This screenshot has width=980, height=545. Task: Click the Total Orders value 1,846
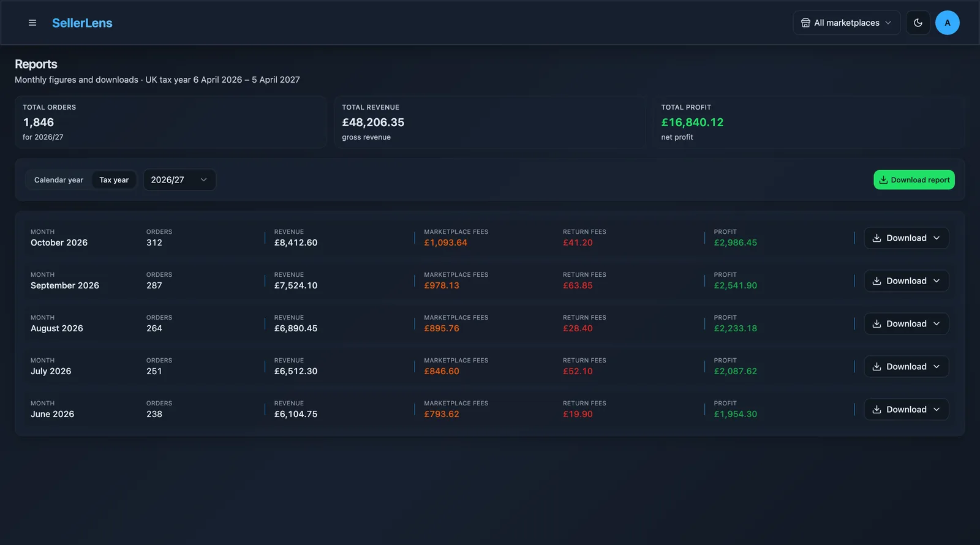point(39,122)
